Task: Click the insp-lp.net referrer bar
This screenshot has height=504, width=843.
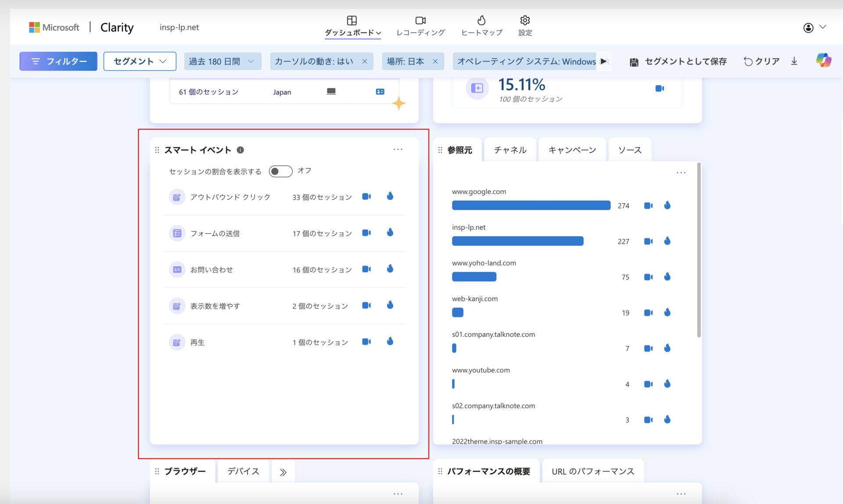Action: 518,241
